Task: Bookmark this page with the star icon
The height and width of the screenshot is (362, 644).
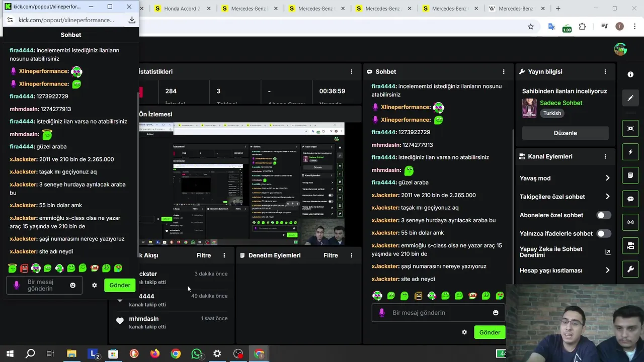Action: 530,27
